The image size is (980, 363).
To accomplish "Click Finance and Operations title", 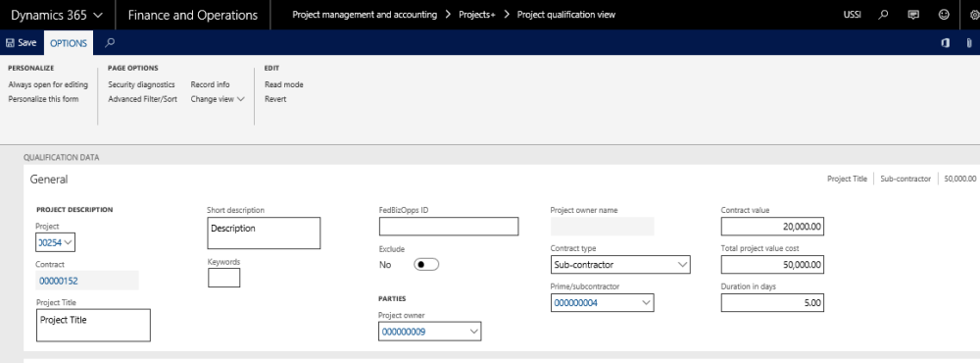I will (192, 15).
